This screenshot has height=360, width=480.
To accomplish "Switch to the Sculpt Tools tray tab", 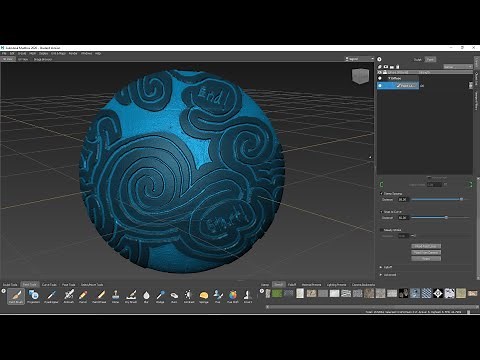I will [10, 285].
